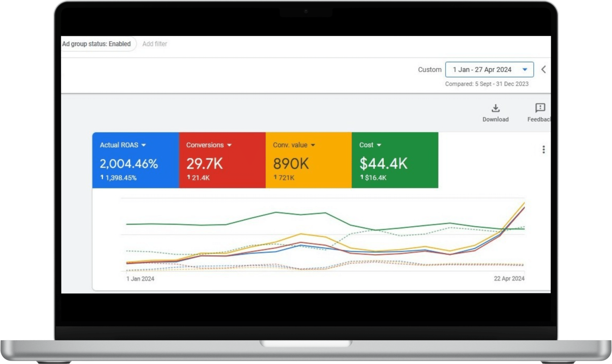This screenshot has width=612, height=364.
Task: Click the 22 Apr 2024 axis label
Action: pos(509,278)
